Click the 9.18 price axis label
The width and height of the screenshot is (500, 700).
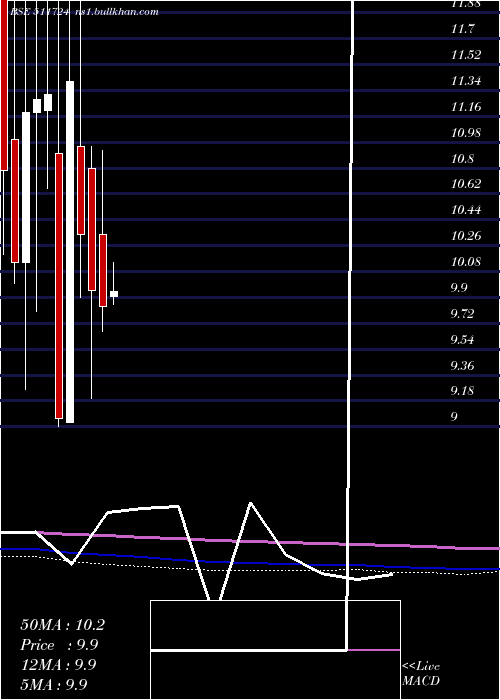[x=463, y=392]
